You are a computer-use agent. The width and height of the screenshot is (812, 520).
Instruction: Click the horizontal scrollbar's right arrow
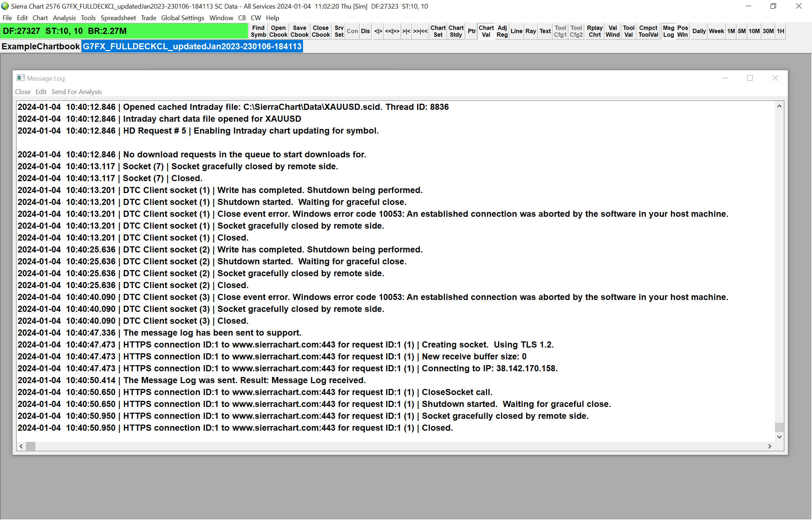(770, 446)
